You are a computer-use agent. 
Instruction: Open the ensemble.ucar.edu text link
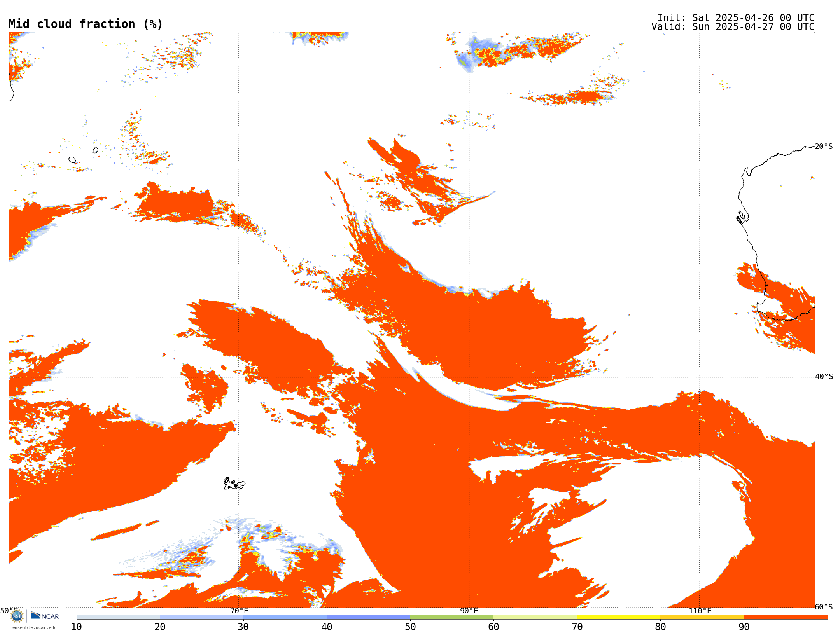click(35, 627)
